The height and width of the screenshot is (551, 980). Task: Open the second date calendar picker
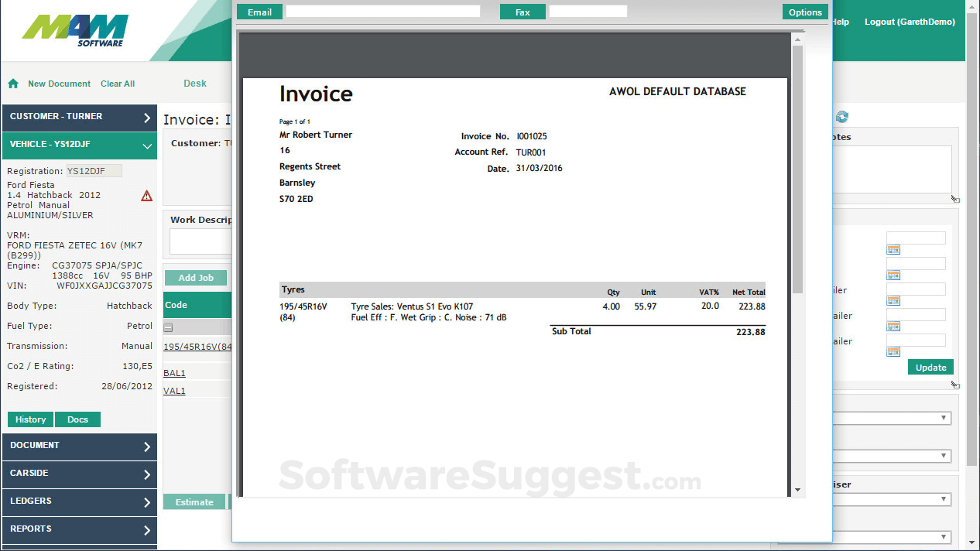tap(893, 275)
